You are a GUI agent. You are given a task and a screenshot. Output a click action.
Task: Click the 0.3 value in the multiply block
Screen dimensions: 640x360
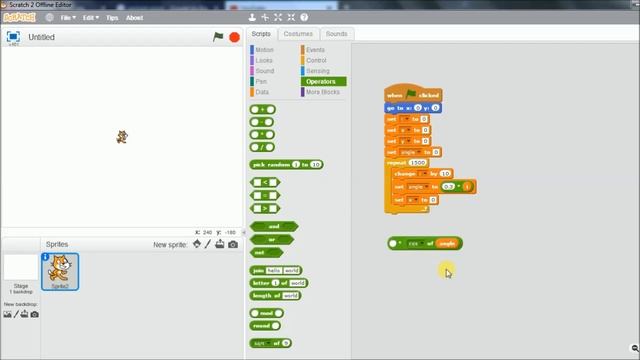[448, 187]
